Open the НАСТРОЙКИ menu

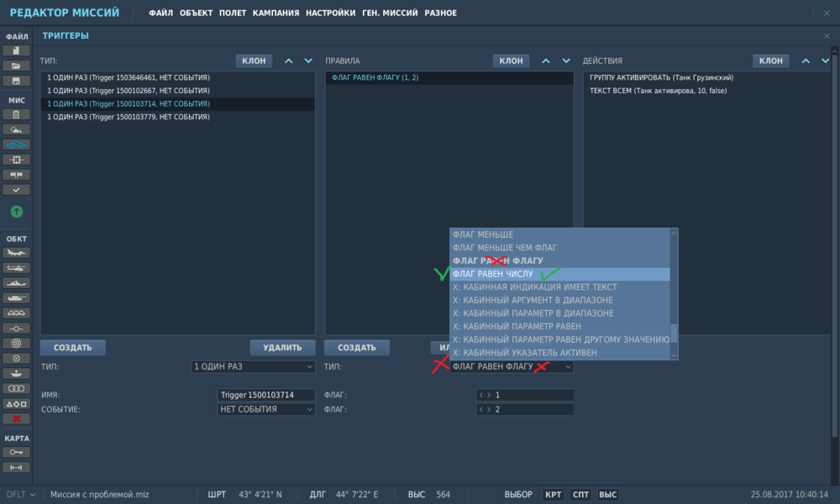330,13
